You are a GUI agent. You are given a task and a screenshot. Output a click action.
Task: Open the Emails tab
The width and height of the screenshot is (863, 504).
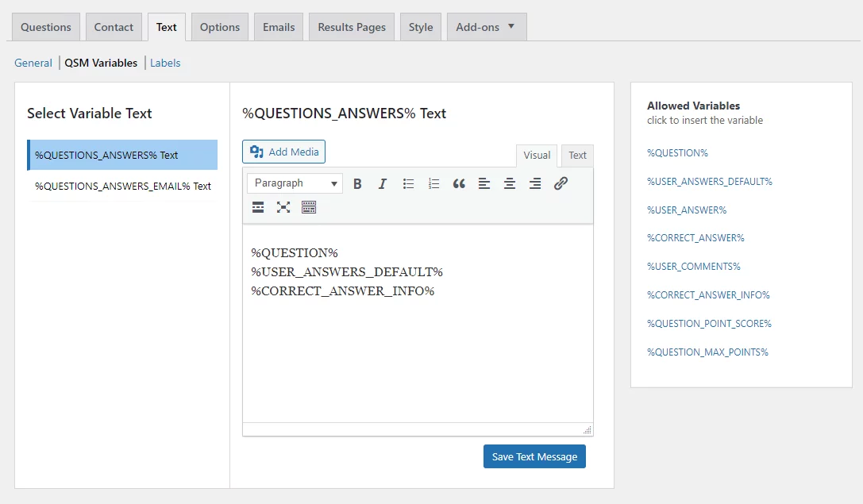point(279,27)
